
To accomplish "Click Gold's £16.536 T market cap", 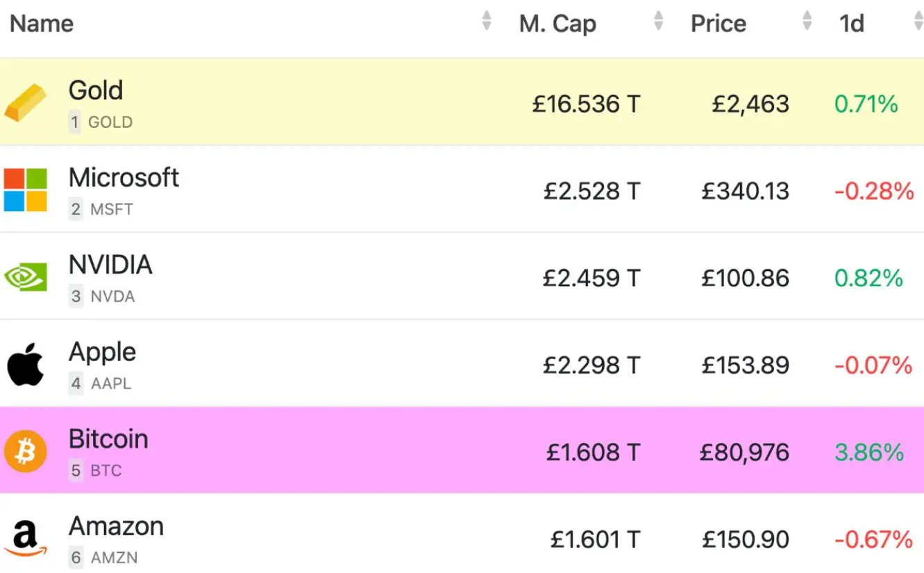I will coord(586,104).
